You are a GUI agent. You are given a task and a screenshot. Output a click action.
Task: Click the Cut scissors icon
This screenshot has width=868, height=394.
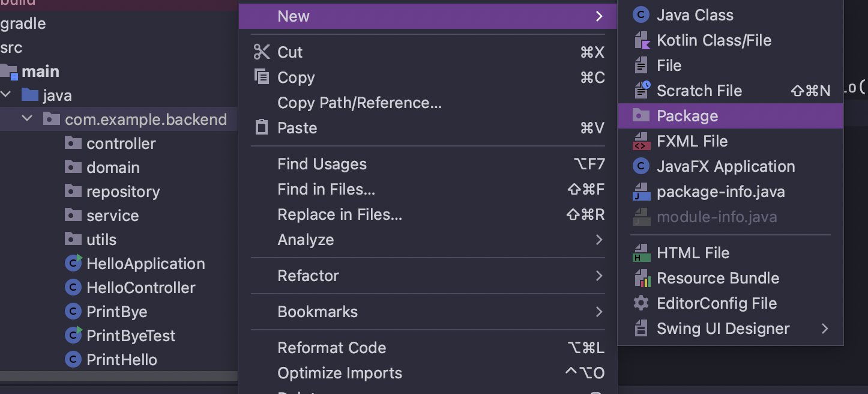(x=262, y=52)
